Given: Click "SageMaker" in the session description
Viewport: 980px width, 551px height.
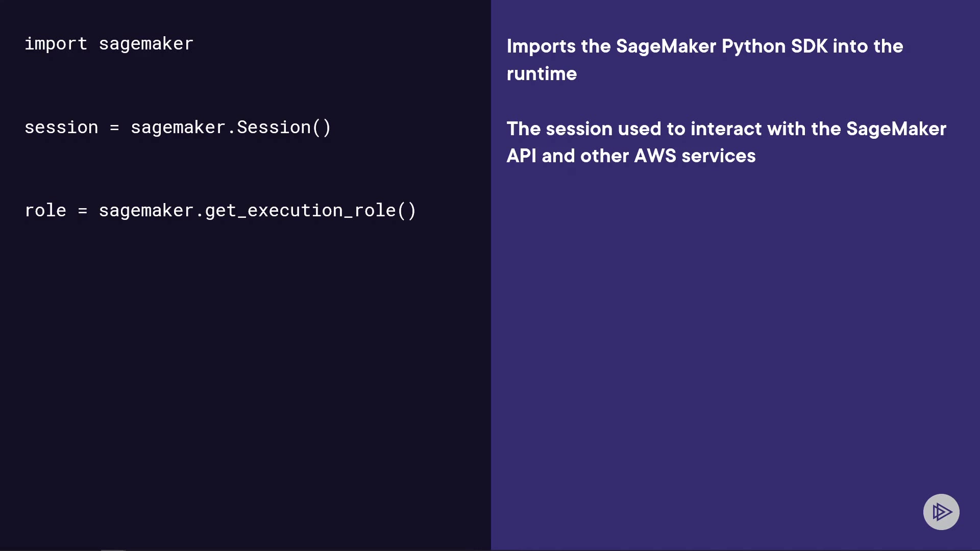Looking at the screenshot, I should coord(896,129).
